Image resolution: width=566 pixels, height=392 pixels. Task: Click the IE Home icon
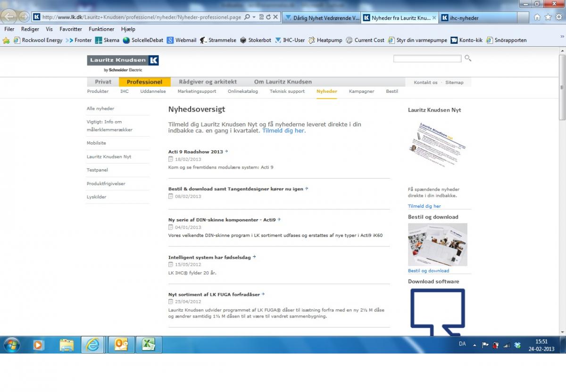(537, 17)
